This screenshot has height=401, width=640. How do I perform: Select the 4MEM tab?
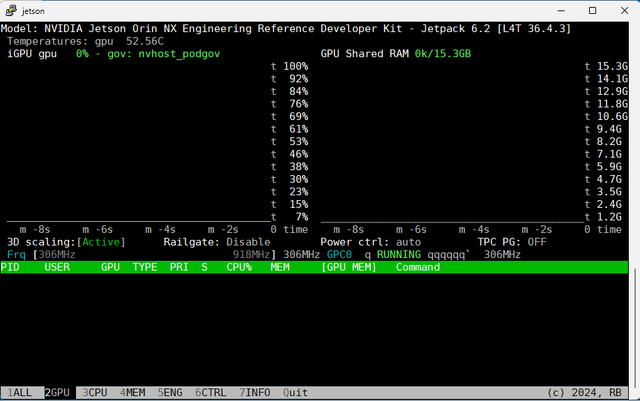pos(132,393)
